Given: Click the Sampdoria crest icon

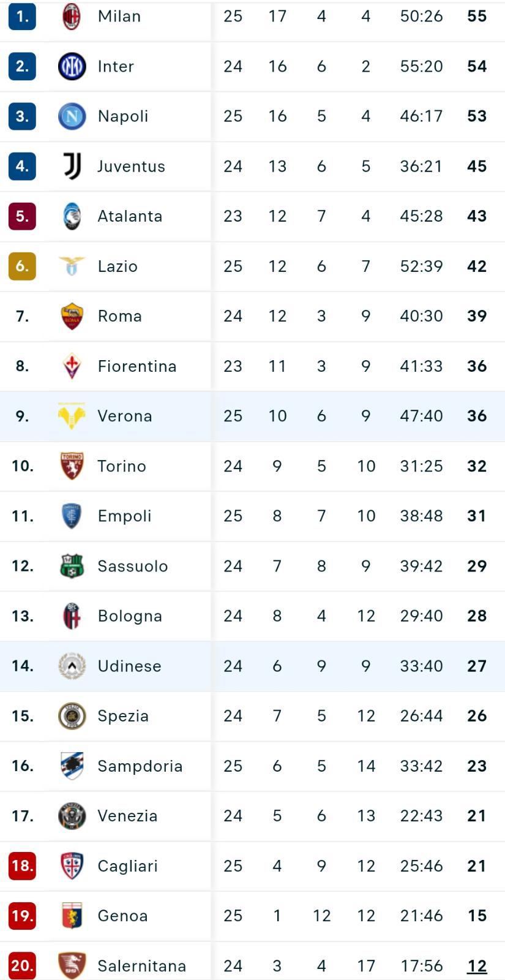Looking at the screenshot, I should coord(72,766).
